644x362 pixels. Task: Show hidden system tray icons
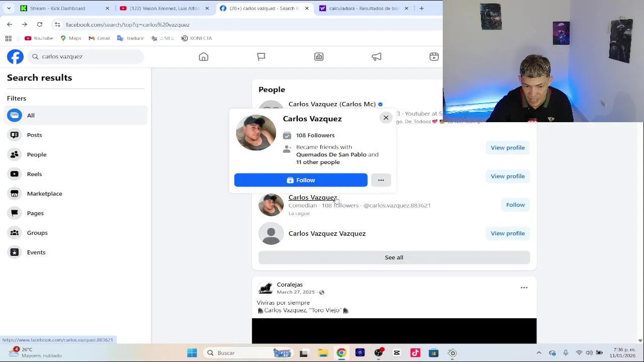[x=539, y=353]
